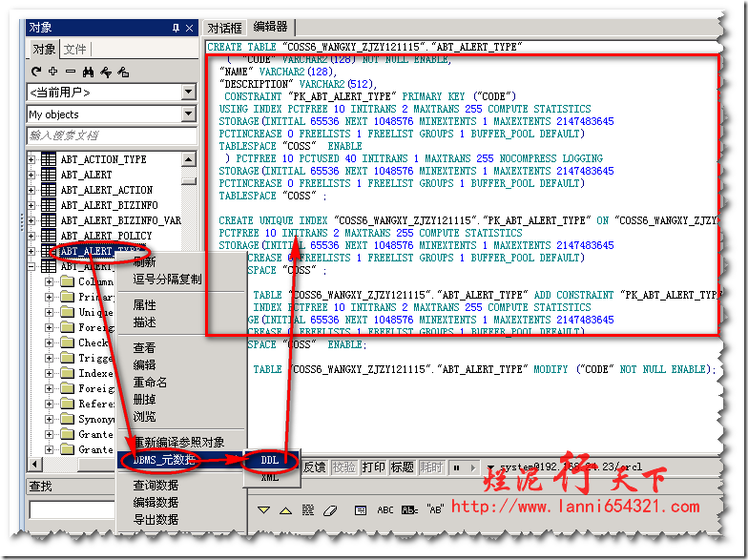
Task: Switch to the 对话框 tab
Action: [225, 28]
